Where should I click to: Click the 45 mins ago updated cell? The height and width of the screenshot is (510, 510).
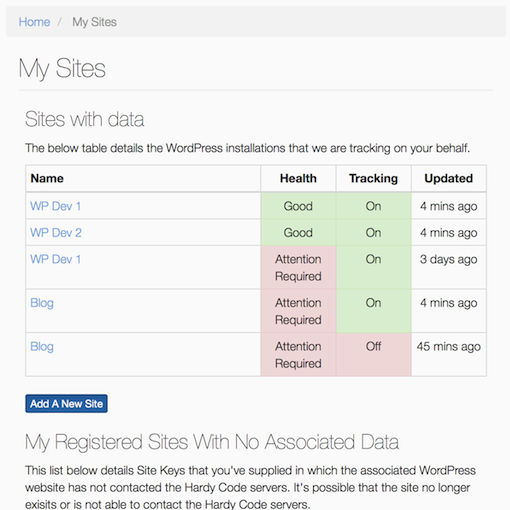[x=449, y=355]
